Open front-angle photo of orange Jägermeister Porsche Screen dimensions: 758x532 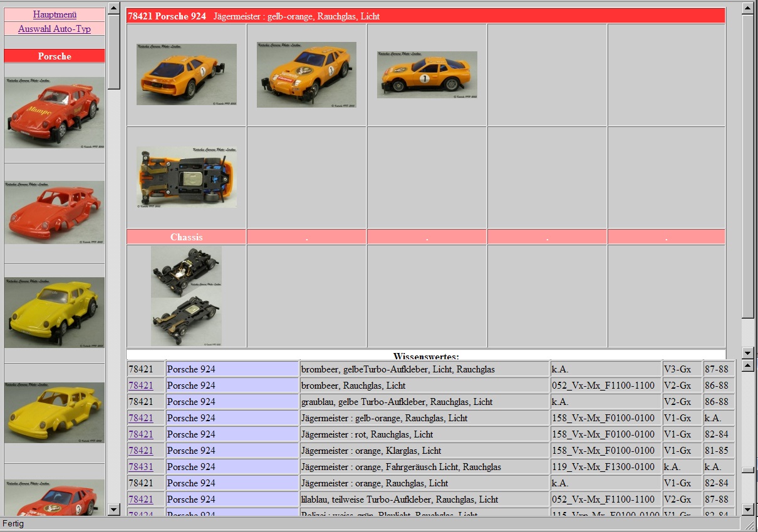pos(306,74)
